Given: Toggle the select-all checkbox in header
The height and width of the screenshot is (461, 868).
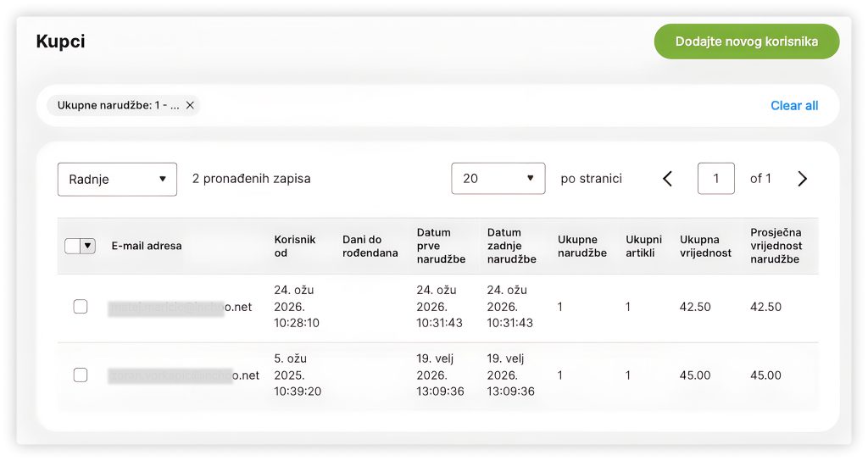Looking at the screenshot, I should 73,246.
